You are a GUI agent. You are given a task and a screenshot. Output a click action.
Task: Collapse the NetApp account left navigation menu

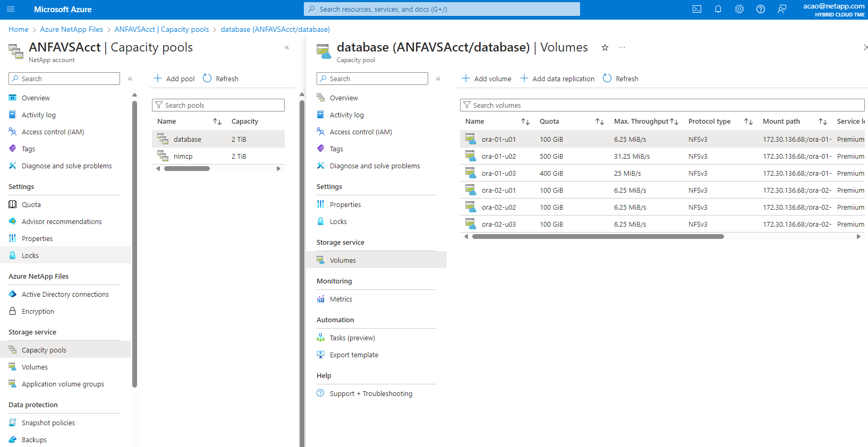coord(130,79)
